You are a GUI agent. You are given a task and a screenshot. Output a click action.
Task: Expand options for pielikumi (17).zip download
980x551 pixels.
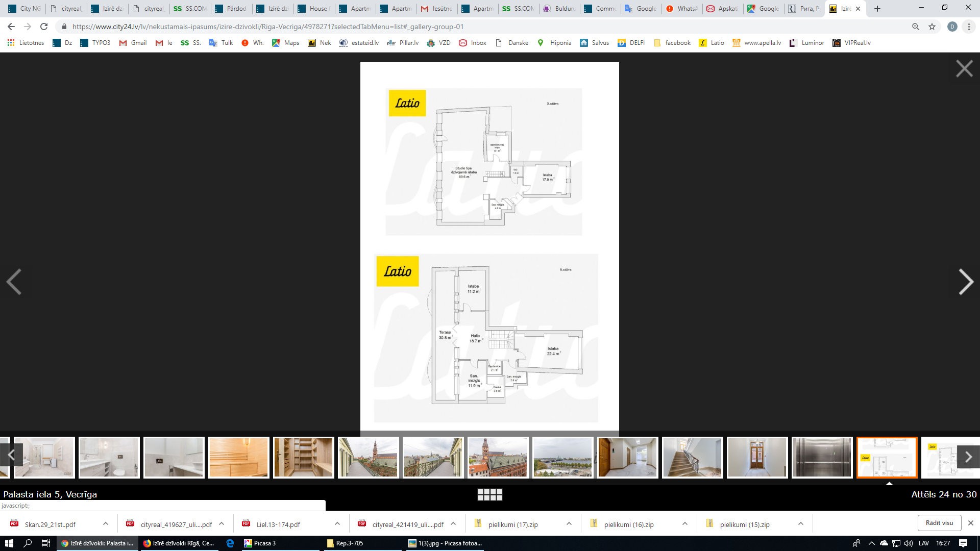pos(569,524)
